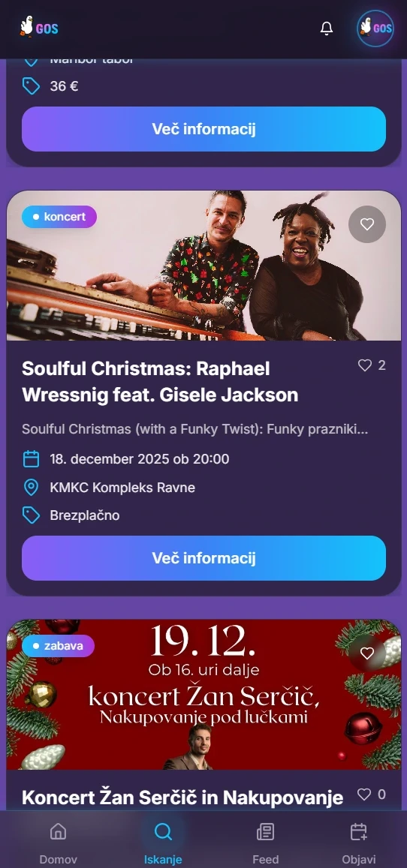Open the Soulful Christmas event photo
The width and height of the screenshot is (407, 868).
click(203, 266)
